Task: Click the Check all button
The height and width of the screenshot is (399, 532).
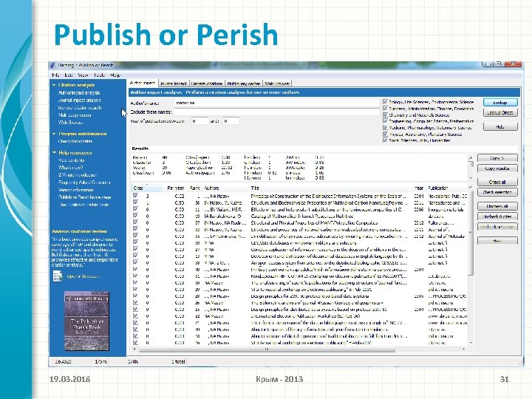Action: 497,183
